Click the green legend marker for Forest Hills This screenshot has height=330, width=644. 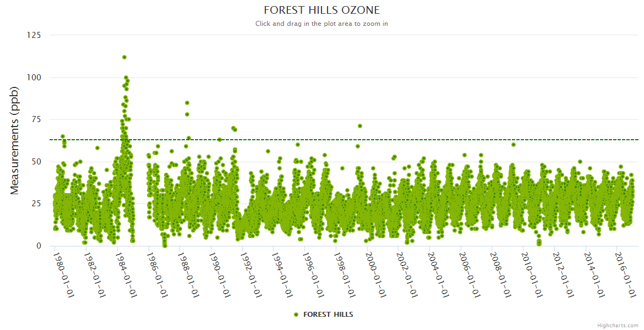point(296,315)
